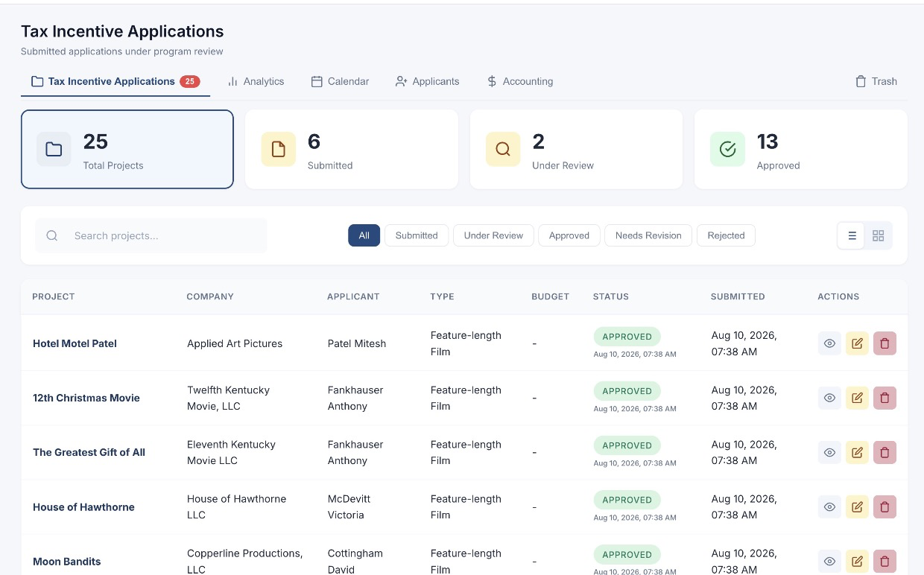
Task: Filter by Under Review status
Action: 493,235
